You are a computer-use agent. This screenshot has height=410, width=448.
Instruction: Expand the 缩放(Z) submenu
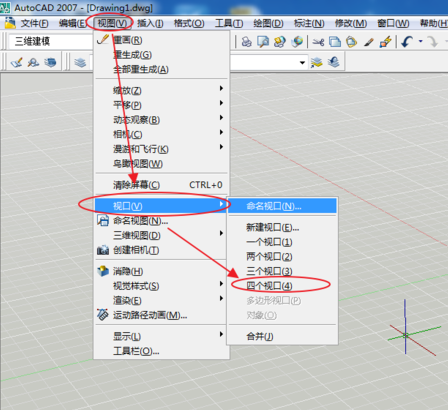tap(162, 90)
